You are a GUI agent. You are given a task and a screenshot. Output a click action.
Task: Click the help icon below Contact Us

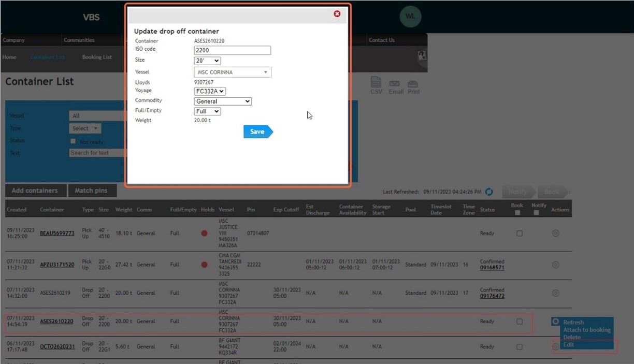tap(422, 55)
